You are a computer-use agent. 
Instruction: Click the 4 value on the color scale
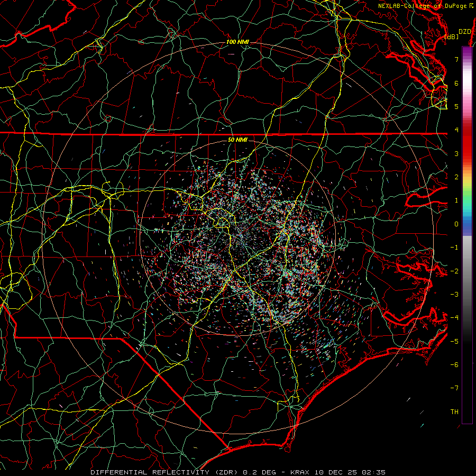456,130
